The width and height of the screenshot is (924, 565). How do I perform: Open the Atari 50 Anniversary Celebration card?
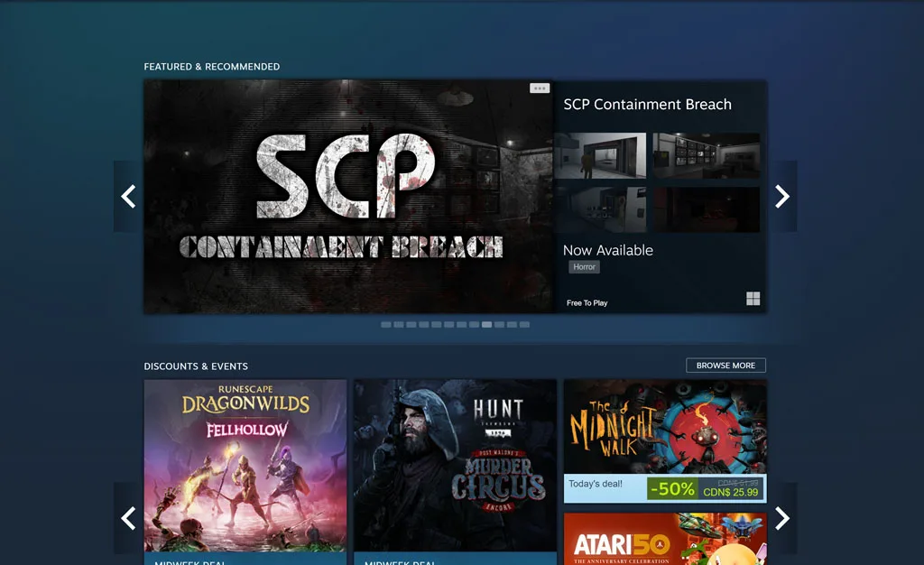click(665, 539)
